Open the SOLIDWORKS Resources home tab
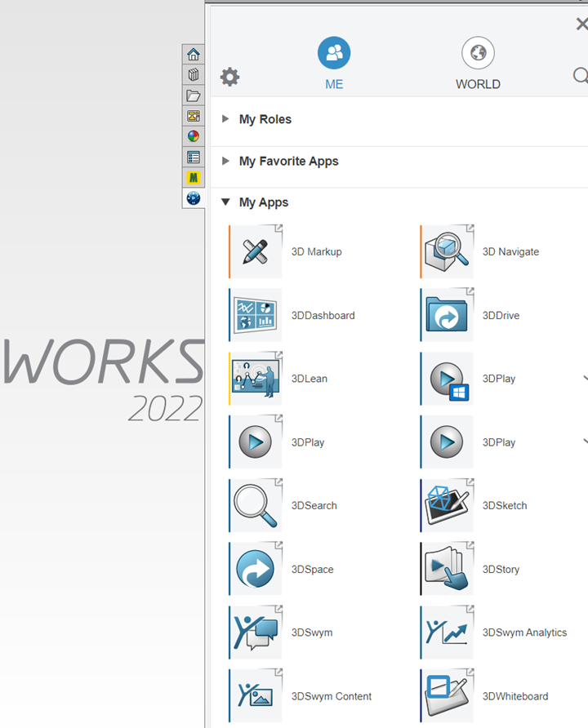The width and height of the screenshot is (588, 728). click(194, 55)
